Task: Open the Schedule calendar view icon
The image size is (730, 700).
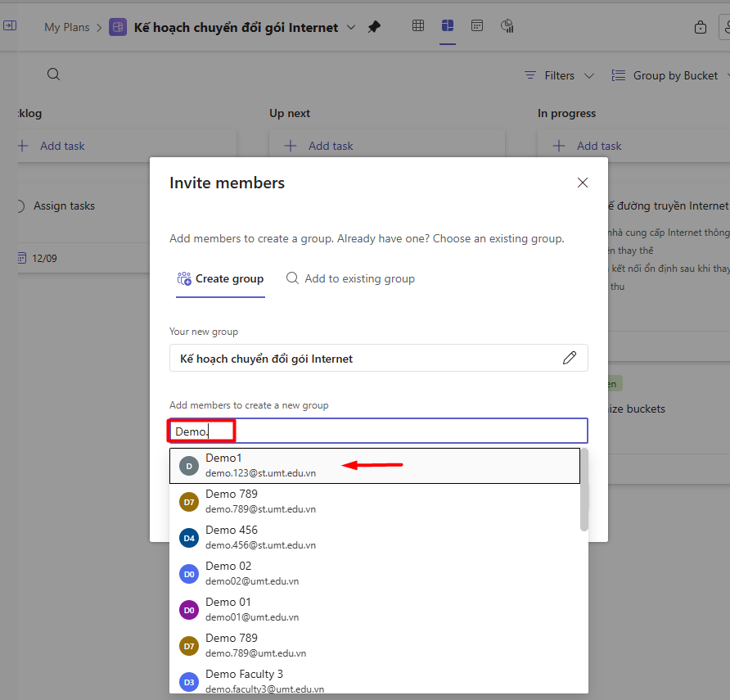Action: [x=477, y=26]
